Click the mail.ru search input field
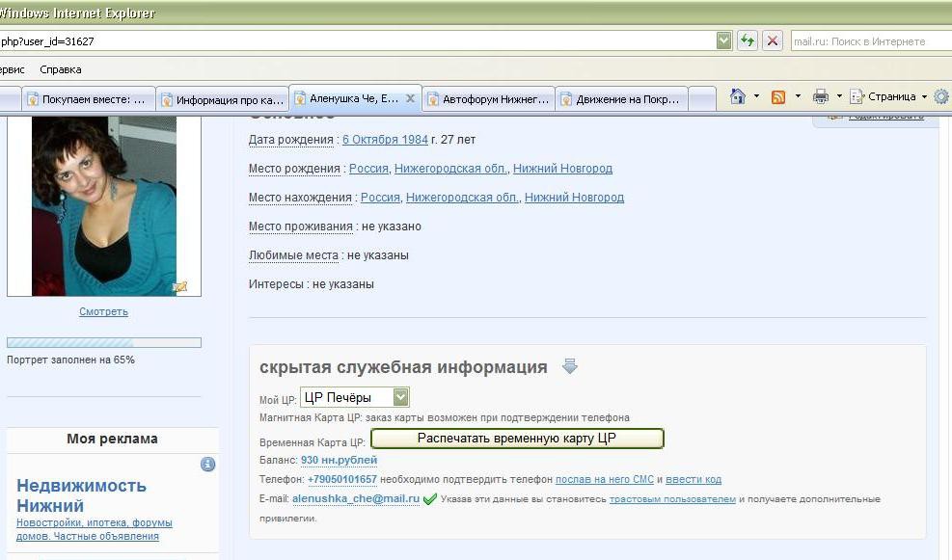The image size is (952, 560). pyautogui.click(x=871, y=41)
